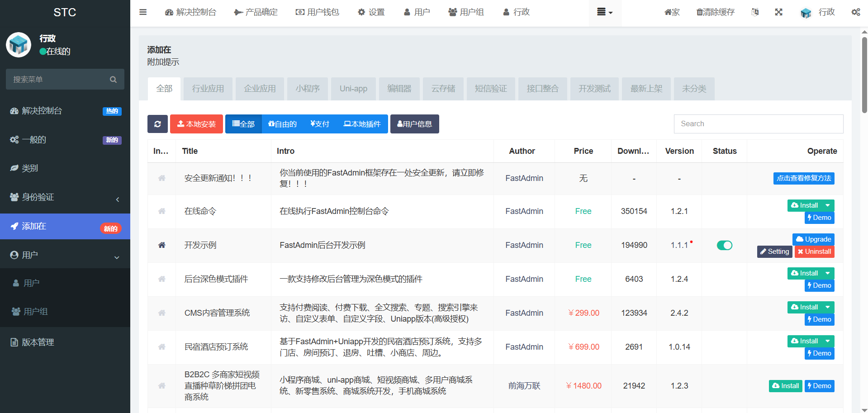
Task: Open 用户组 in the top navigation
Action: (x=466, y=12)
